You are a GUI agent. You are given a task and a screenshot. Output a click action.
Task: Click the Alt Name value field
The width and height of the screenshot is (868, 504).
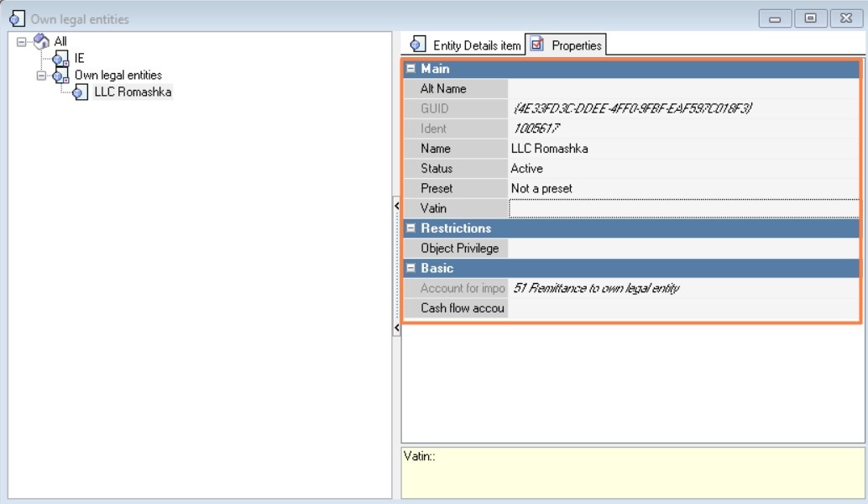[x=683, y=88]
